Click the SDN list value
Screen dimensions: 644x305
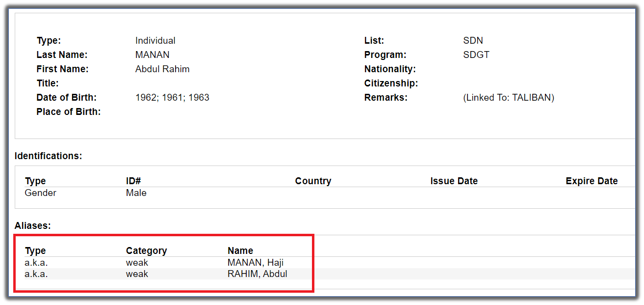point(473,41)
